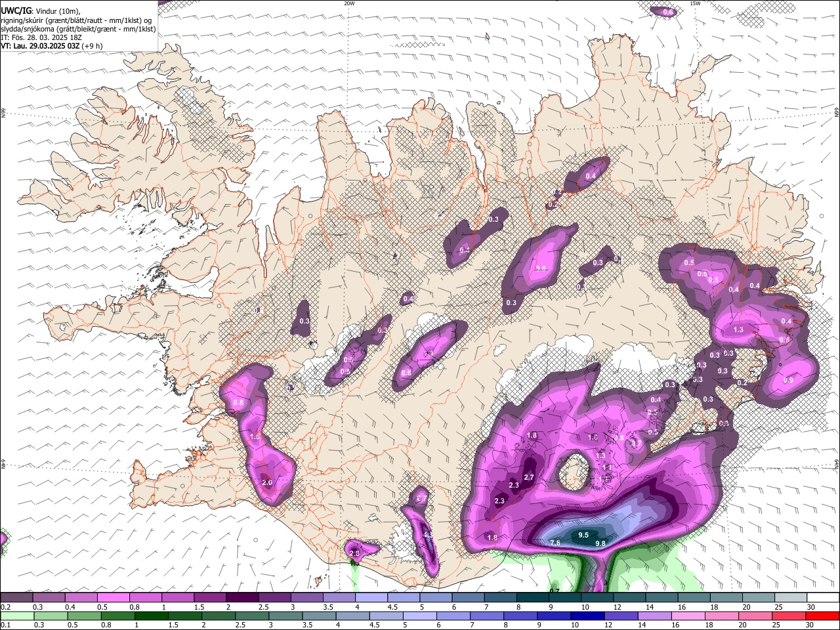
Task: Click the 0.9 value off the east coast
Action: [x=788, y=381]
